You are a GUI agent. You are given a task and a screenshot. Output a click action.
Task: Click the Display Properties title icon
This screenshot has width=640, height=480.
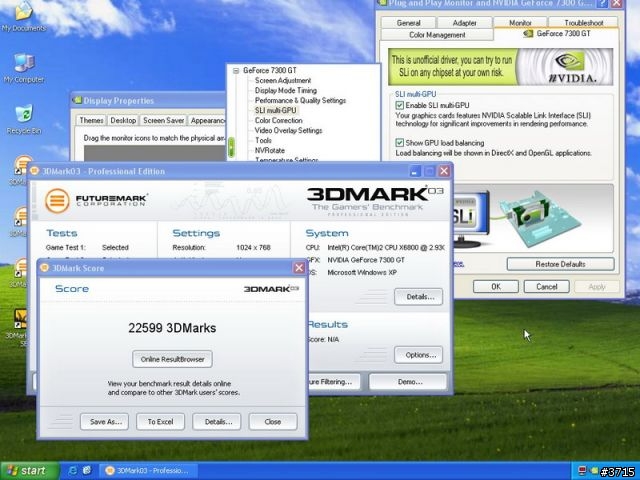point(77,100)
